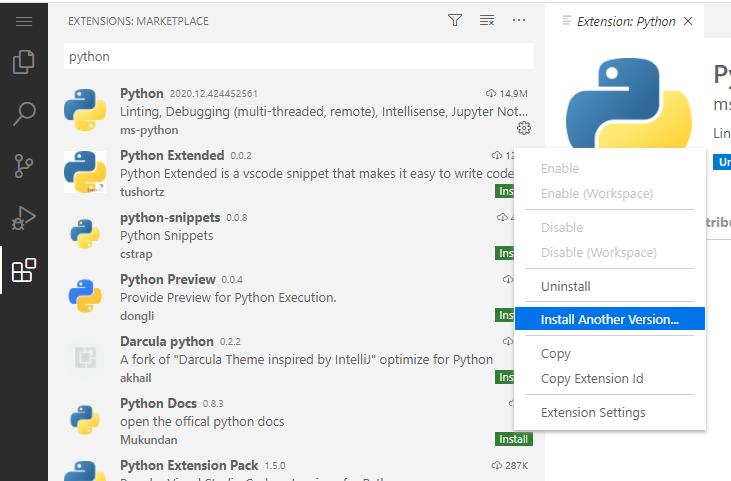Click the Python version 2020.12.424452561 text
The image size is (731, 481).
pos(214,94)
